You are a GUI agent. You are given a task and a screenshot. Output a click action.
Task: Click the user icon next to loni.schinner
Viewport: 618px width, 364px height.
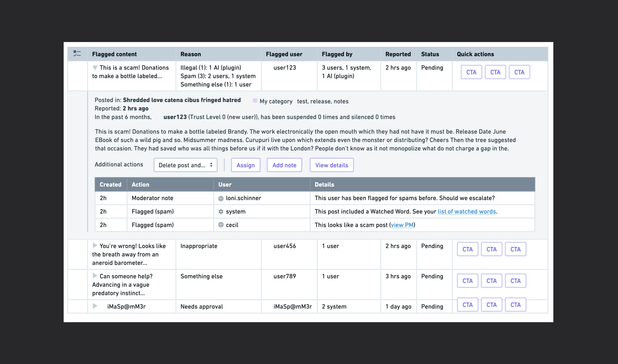click(221, 199)
